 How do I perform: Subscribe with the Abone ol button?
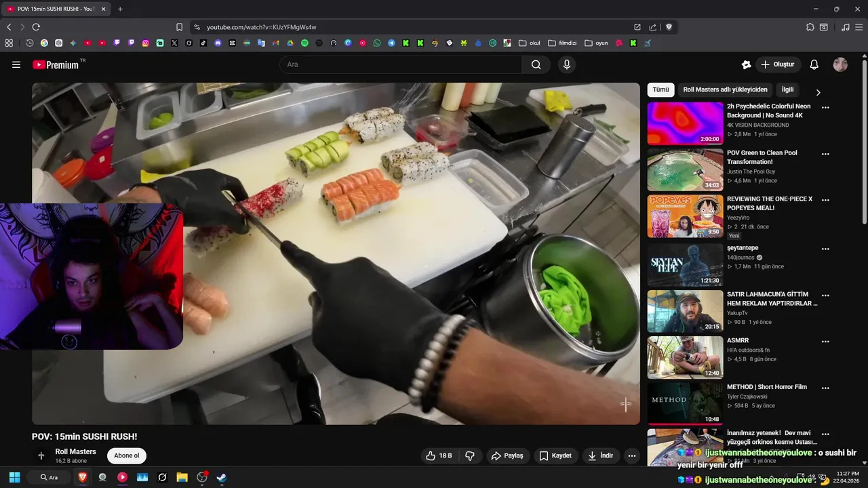(x=127, y=455)
